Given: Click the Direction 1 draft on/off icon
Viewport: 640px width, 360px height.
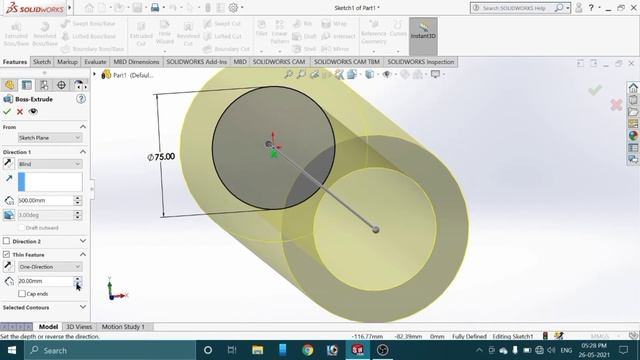Looking at the screenshot, I should [9, 215].
